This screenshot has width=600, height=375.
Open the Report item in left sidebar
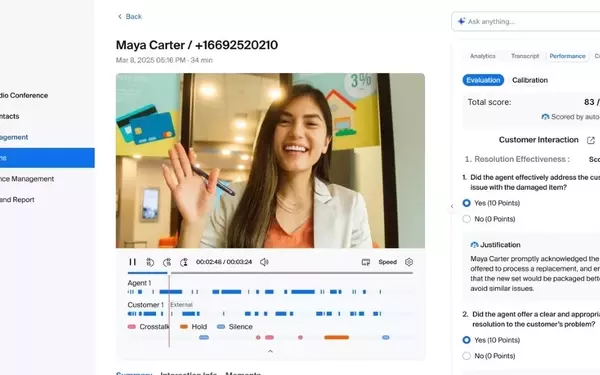(x=17, y=199)
